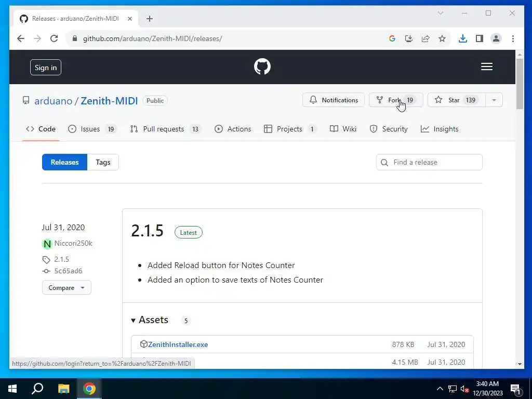This screenshot has height=399, width=532.
Task: Click the page vertical scrollbar thumb
Action: coord(520,84)
